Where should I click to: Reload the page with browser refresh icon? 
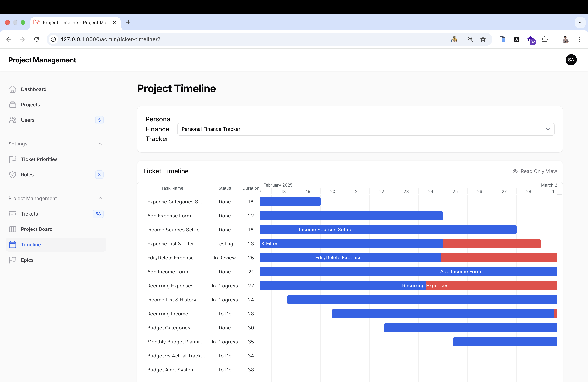37,39
